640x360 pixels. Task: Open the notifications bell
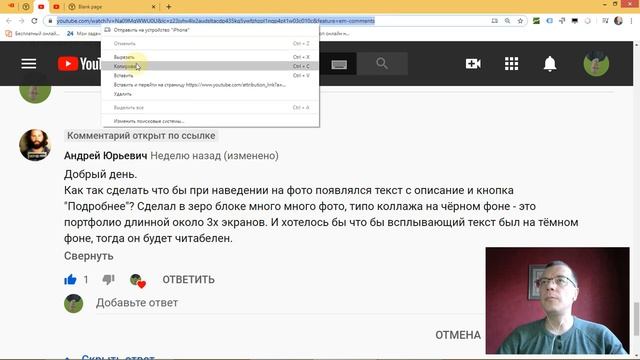click(x=550, y=64)
